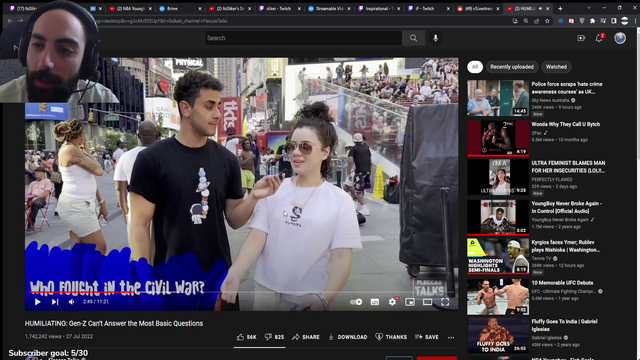The image size is (640, 360).
Task: Click the SHARE button
Action: coord(306,337)
